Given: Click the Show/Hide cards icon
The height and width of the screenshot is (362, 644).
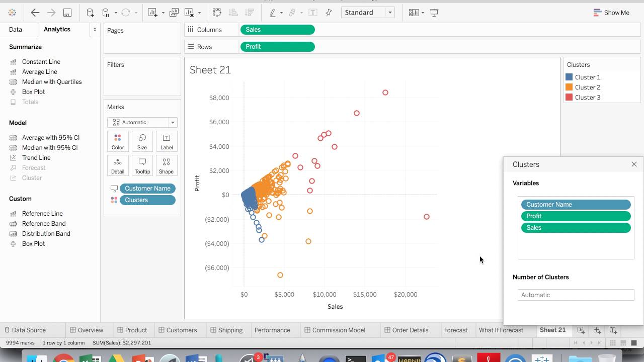Looking at the screenshot, I should point(414,13).
